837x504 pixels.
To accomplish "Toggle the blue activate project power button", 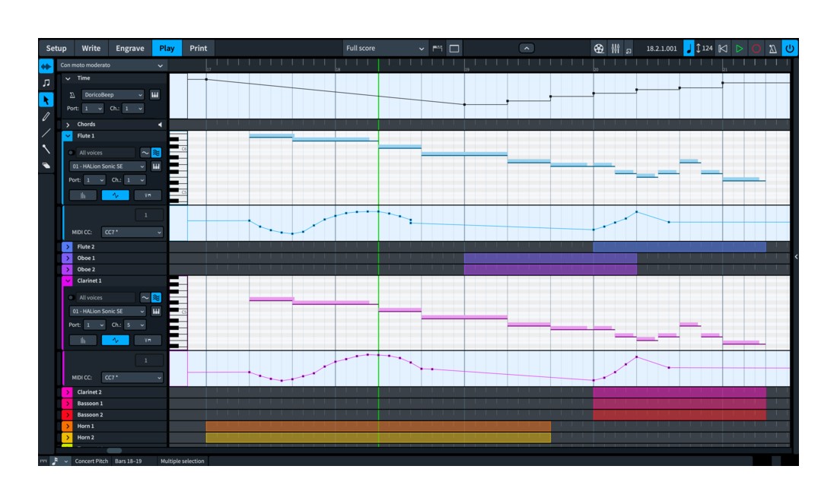I will pos(790,49).
